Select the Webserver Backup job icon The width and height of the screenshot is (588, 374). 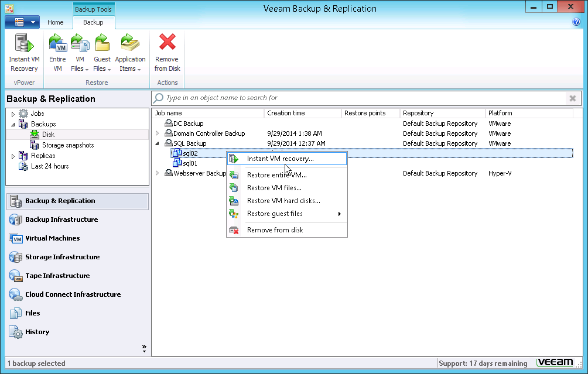point(168,173)
